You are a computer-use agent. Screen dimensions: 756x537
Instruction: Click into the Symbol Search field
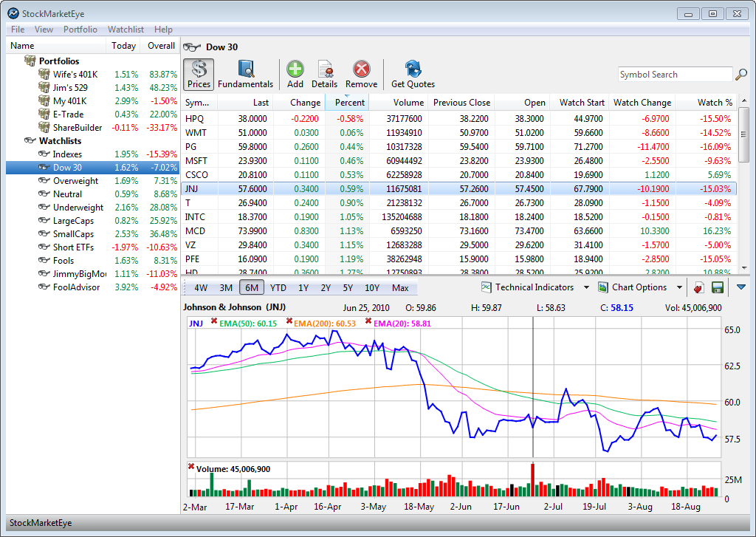(x=675, y=75)
